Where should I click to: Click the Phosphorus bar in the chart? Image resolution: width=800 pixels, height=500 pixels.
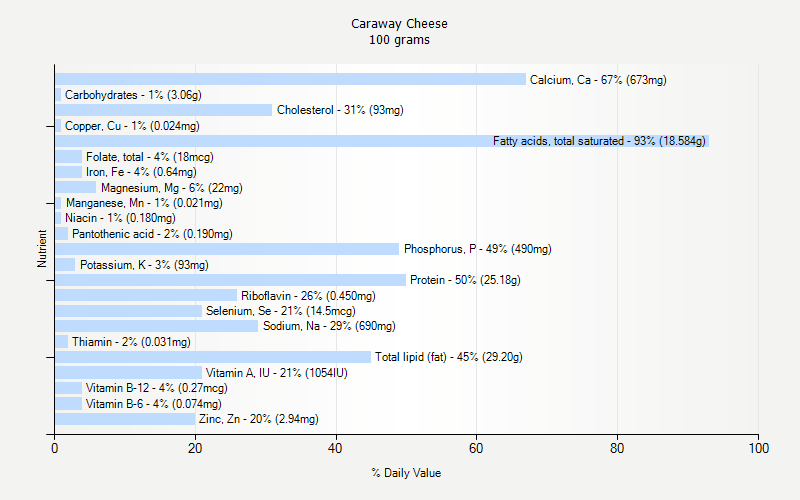(x=227, y=249)
